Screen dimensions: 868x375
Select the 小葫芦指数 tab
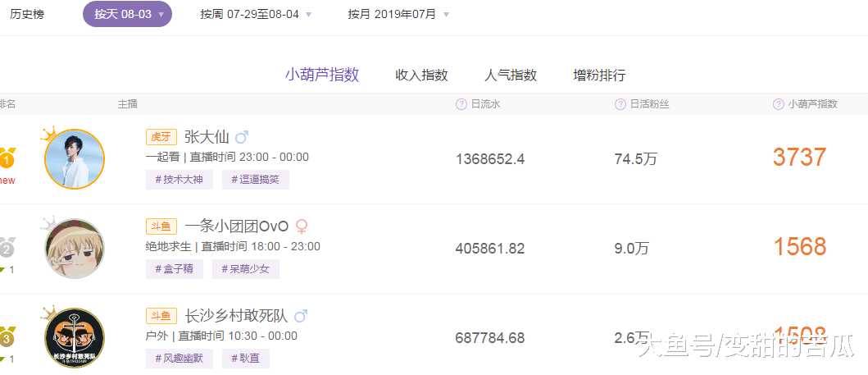click(x=322, y=75)
